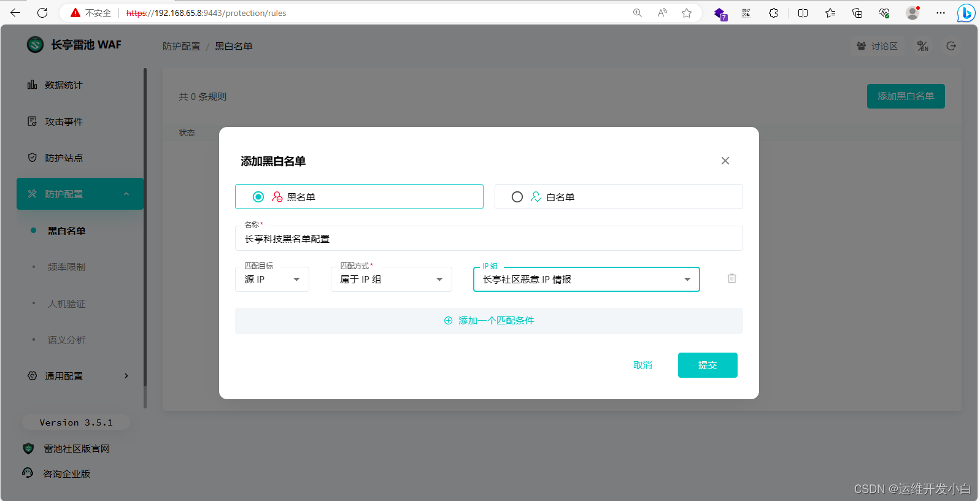Click the Version 3.5.1 badge
Screen dimensions: 980x501
point(76,423)
